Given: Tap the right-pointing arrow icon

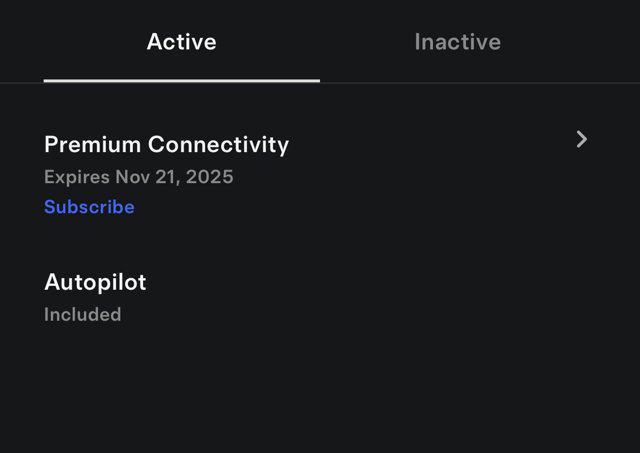Looking at the screenshot, I should pyautogui.click(x=582, y=140).
